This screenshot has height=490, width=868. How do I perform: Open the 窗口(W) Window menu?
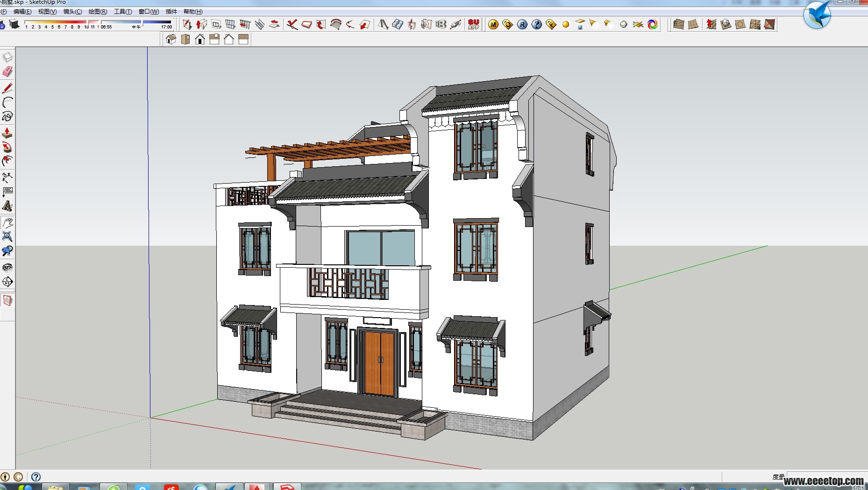point(149,12)
